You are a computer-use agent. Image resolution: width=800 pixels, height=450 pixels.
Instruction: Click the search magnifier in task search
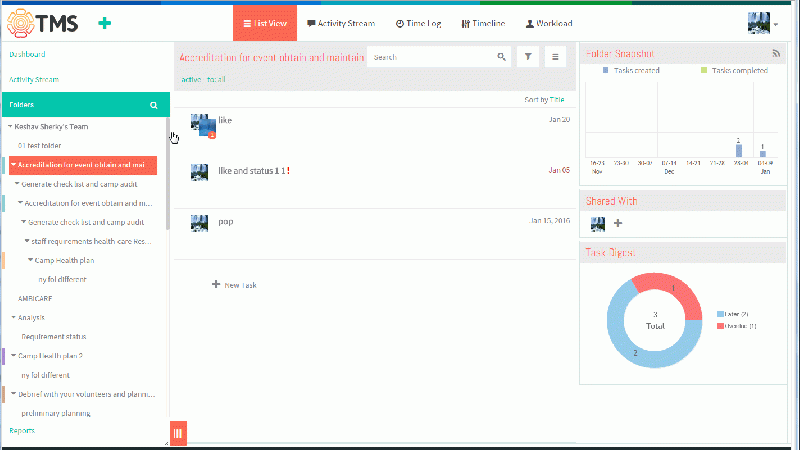point(502,57)
